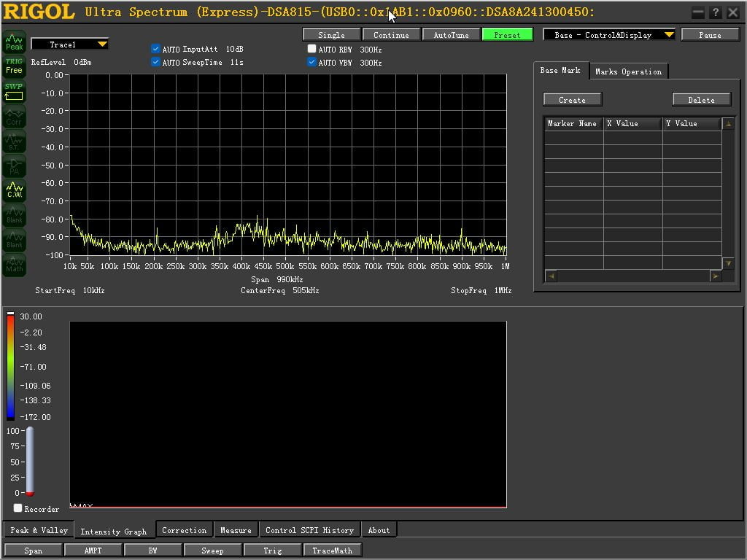Open the Measure tab

tap(236, 530)
